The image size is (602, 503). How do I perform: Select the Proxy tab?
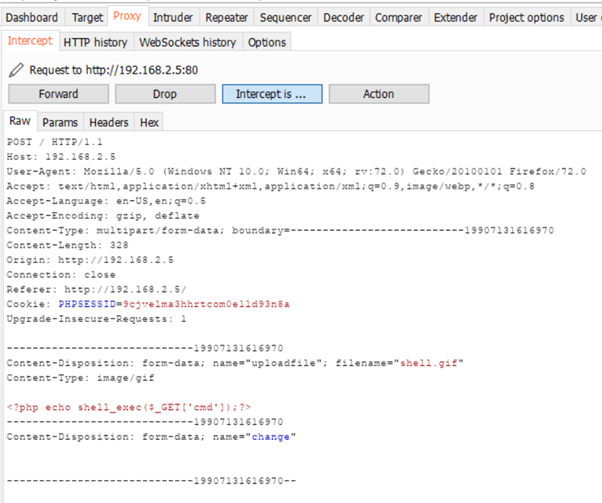pyautogui.click(x=127, y=16)
